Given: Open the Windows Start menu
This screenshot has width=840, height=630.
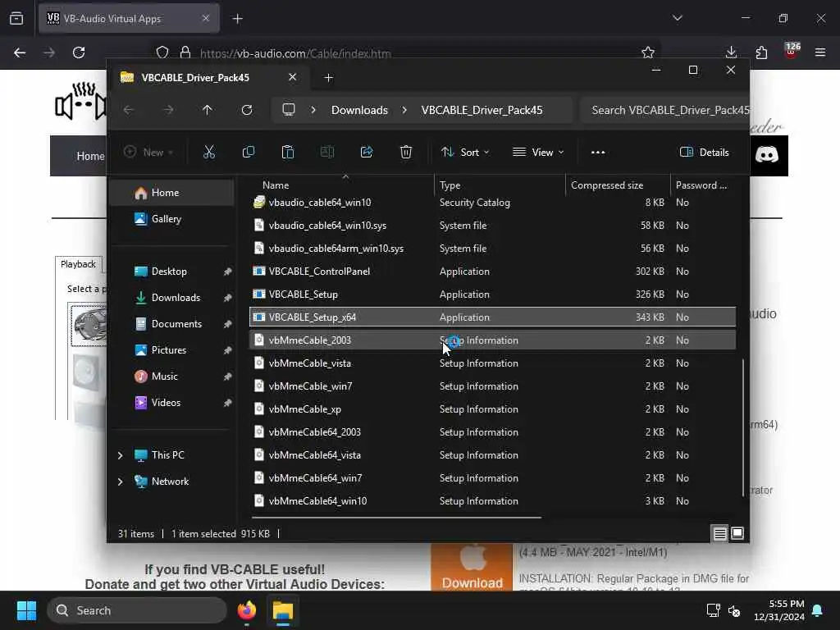Looking at the screenshot, I should pyautogui.click(x=26, y=610).
